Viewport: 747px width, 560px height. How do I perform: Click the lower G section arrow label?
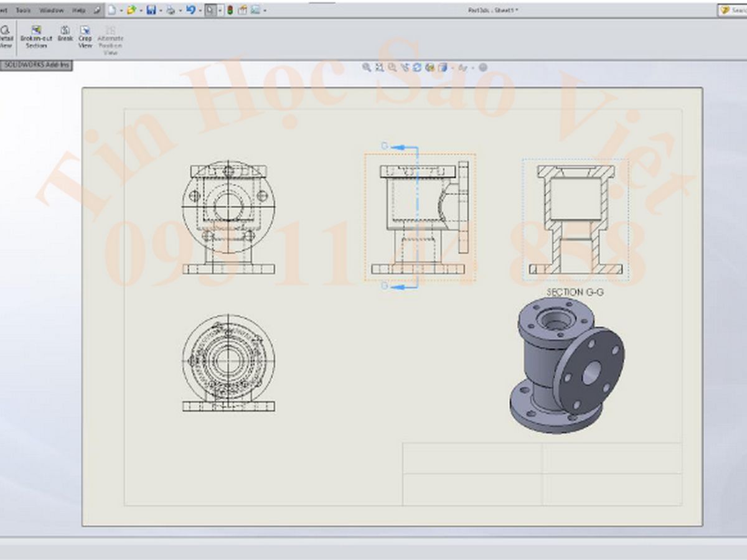(x=384, y=286)
